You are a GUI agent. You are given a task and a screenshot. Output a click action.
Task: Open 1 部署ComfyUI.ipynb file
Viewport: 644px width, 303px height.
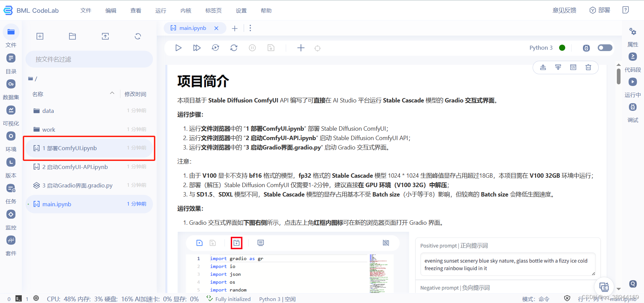(89, 148)
